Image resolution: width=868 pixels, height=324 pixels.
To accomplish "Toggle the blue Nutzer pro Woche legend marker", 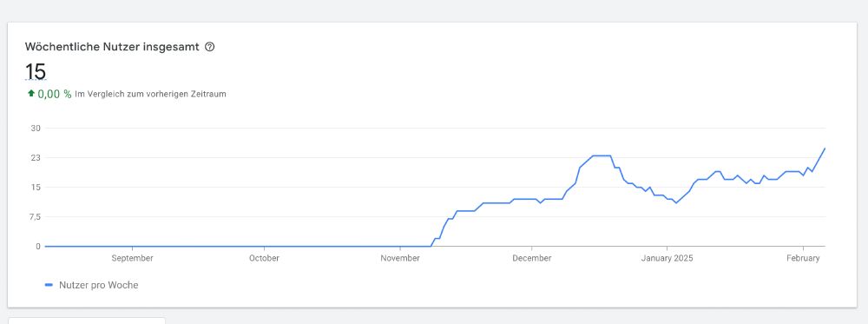I will 49,285.
